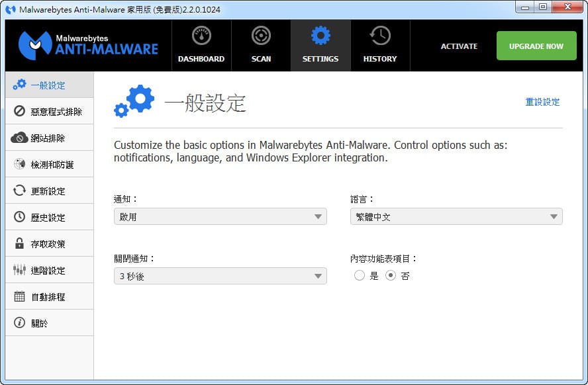Click the green UPGRADE NOW button
The image size is (588, 385).
[536, 46]
